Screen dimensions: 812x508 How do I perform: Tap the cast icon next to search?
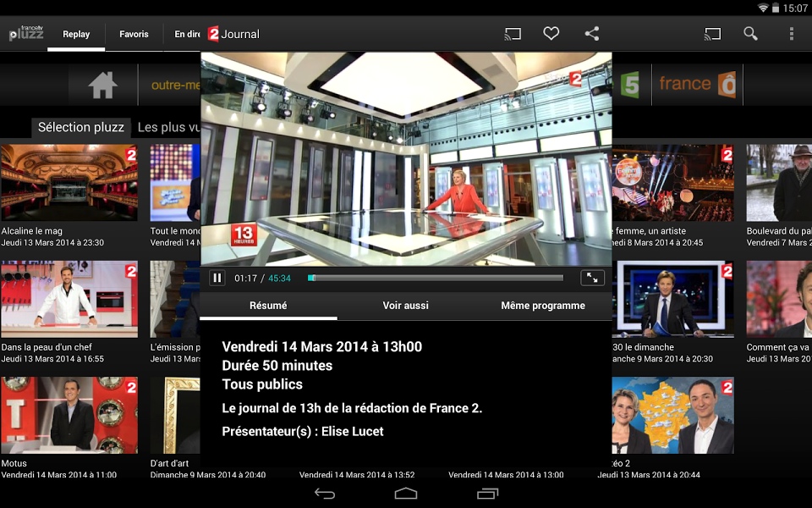pos(712,34)
